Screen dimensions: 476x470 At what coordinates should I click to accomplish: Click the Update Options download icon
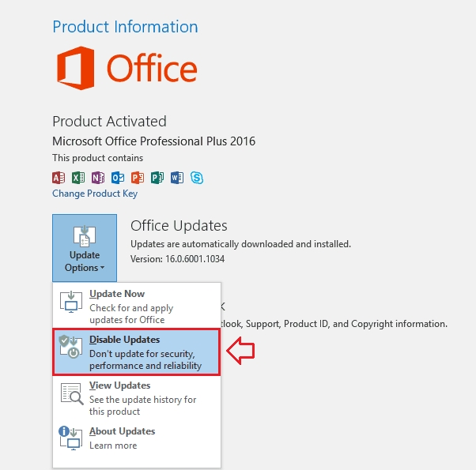[x=85, y=236]
